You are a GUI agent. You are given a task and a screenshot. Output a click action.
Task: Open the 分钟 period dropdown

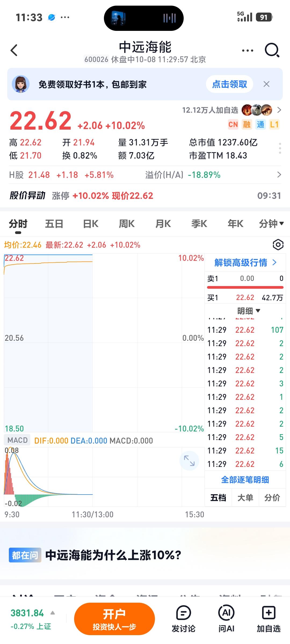271,224
